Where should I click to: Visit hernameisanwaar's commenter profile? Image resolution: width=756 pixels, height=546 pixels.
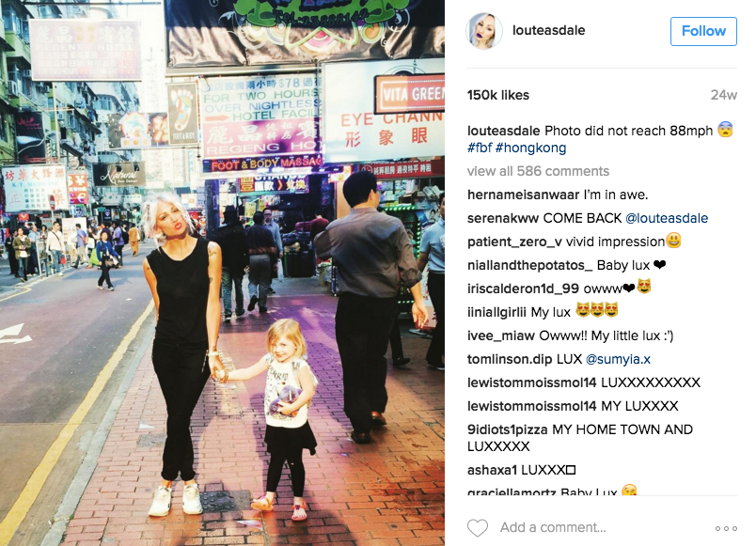click(x=523, y=195)
